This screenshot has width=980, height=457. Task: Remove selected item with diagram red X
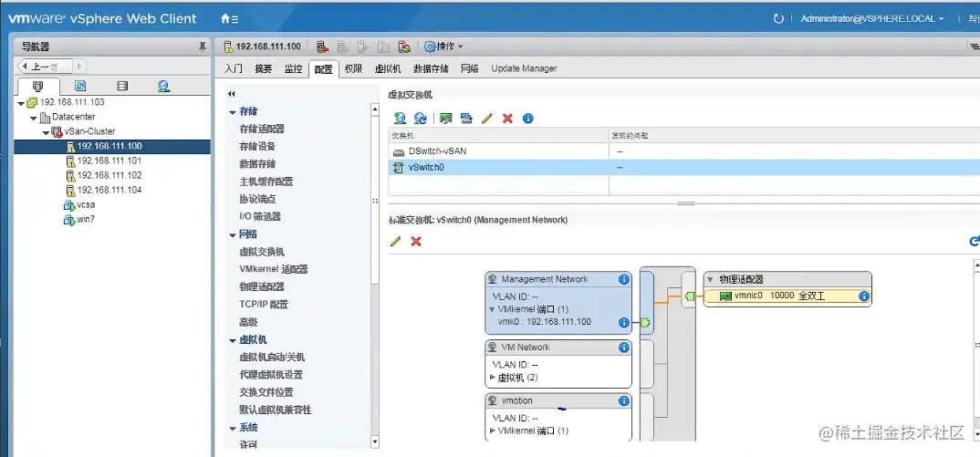(x=416, y=242)
